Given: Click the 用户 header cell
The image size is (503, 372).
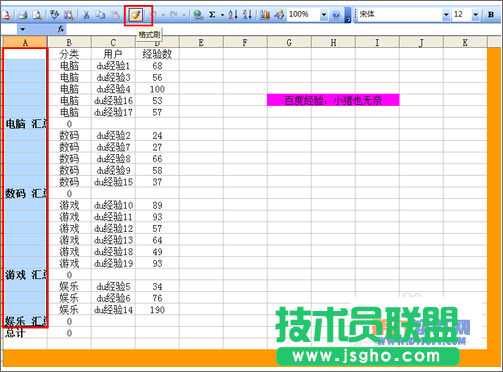Looking at the screenshot, I should click(x=113, y=54).
